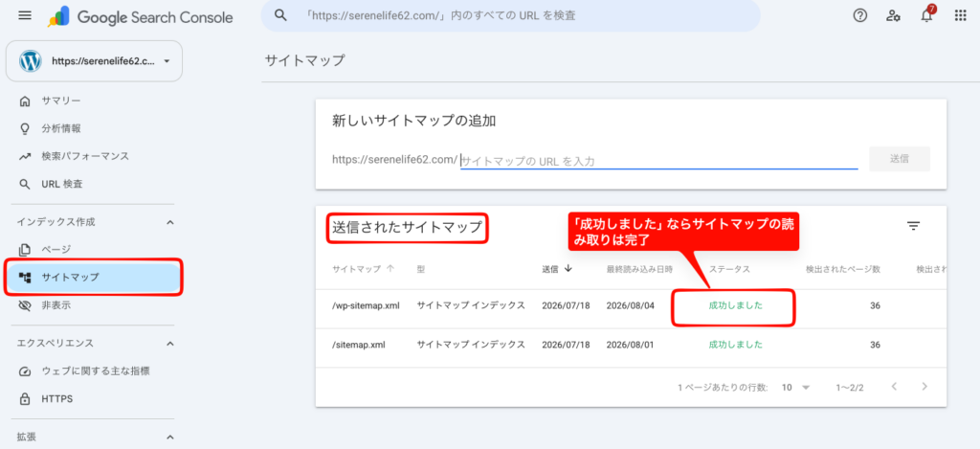Screen dimensions: 980x449
Task: Open the Google apps grid
Action: (x=961, y=16)
